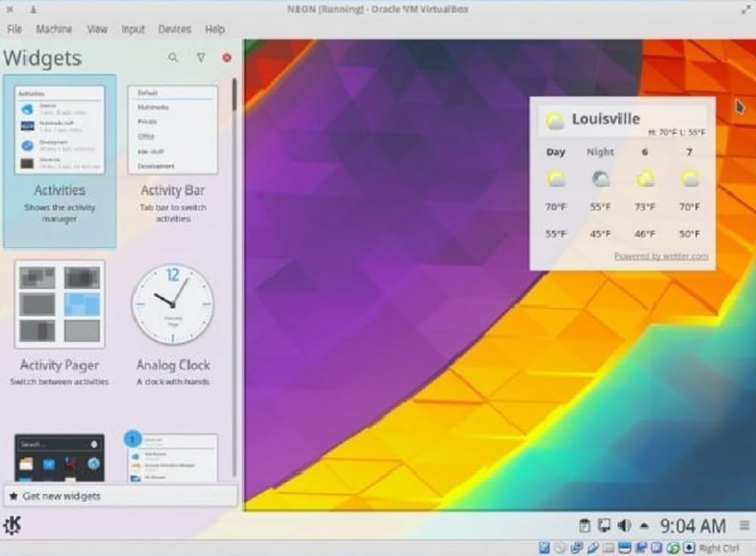Click VirtualBox USB status icon
The image size is (756, 556).
[x=593, y=548]
